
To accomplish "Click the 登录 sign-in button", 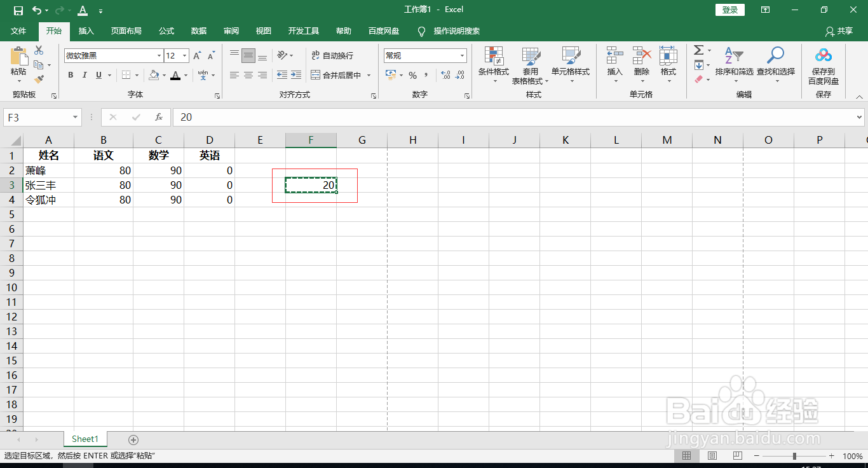I will (x=730, y=10).
